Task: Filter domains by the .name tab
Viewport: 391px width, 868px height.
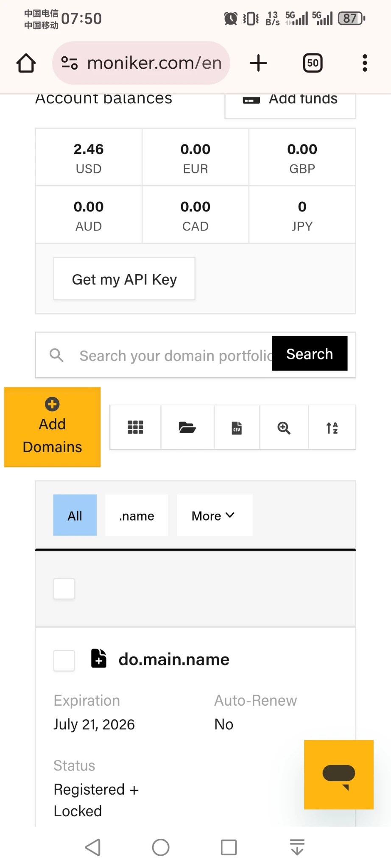Action: coord(137,515)
